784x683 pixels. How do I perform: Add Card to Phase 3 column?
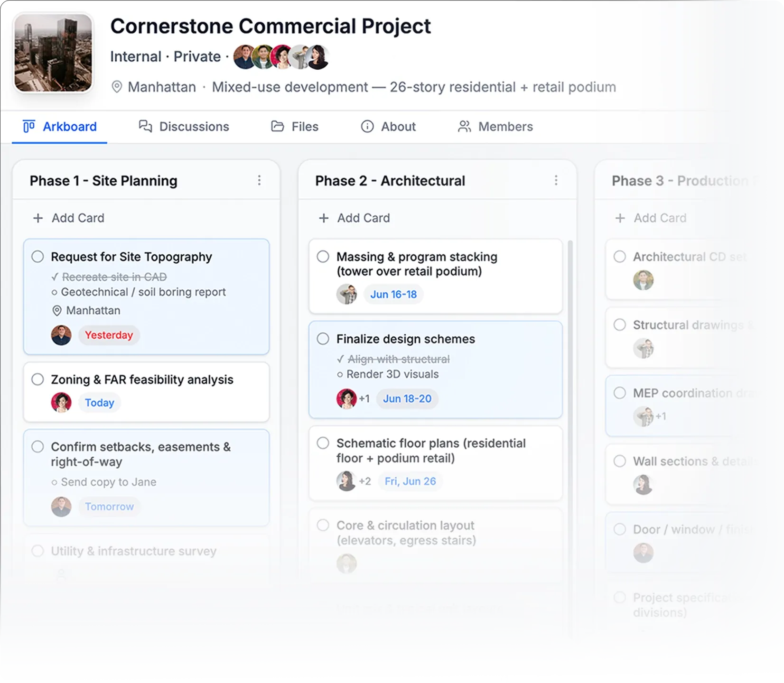coord(651,218)
